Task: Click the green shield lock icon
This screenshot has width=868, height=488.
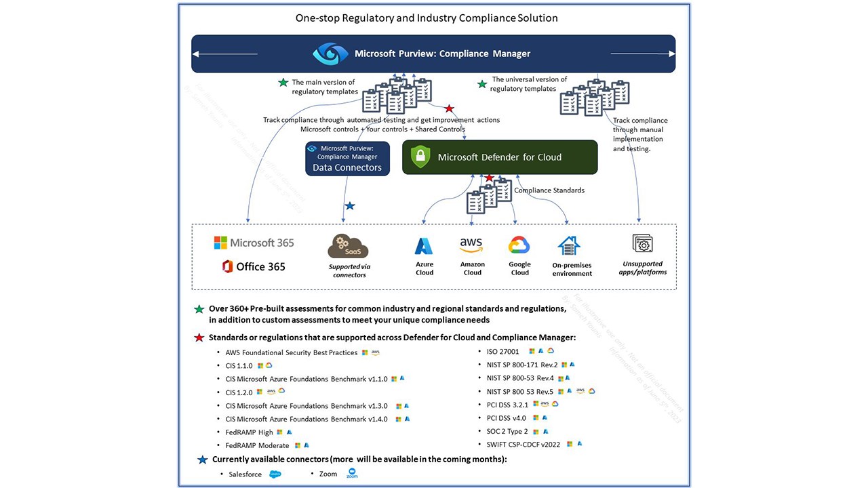Action: (x=420, y=157)
